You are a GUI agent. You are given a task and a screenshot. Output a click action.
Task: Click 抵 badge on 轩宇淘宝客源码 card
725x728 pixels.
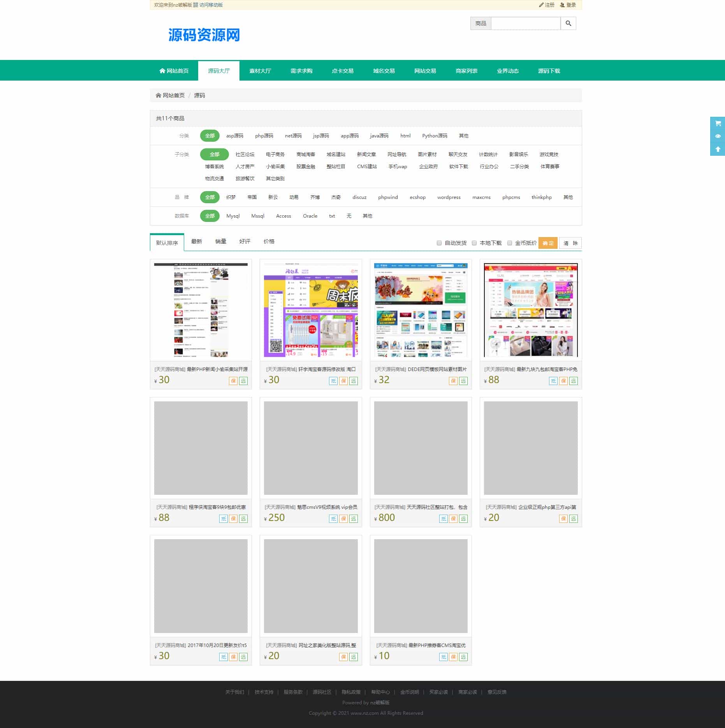(x=333, y=381)
